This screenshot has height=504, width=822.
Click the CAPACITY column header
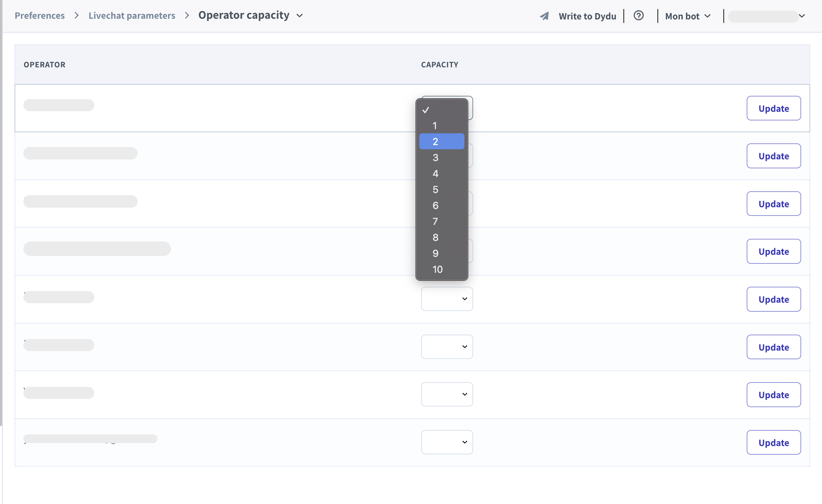click(x=439, y=65)
